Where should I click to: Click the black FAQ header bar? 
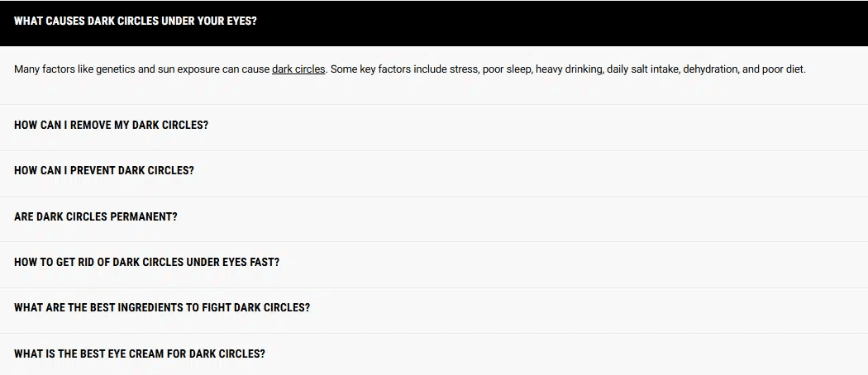click(x=434, y=22)
